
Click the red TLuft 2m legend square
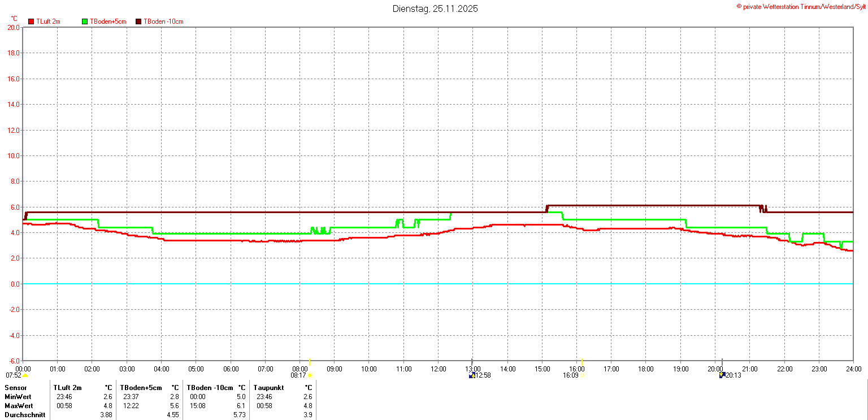coord(32,21)
